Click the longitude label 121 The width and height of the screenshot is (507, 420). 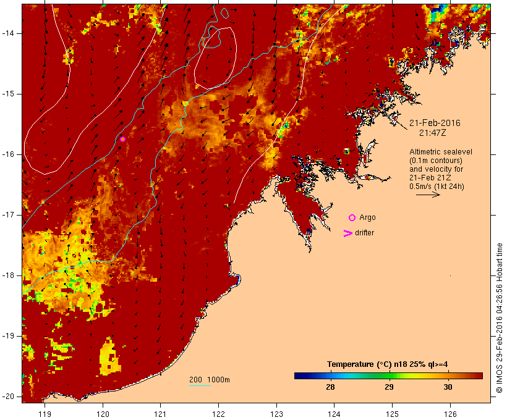pyautogui.click(x=160, y=414)
